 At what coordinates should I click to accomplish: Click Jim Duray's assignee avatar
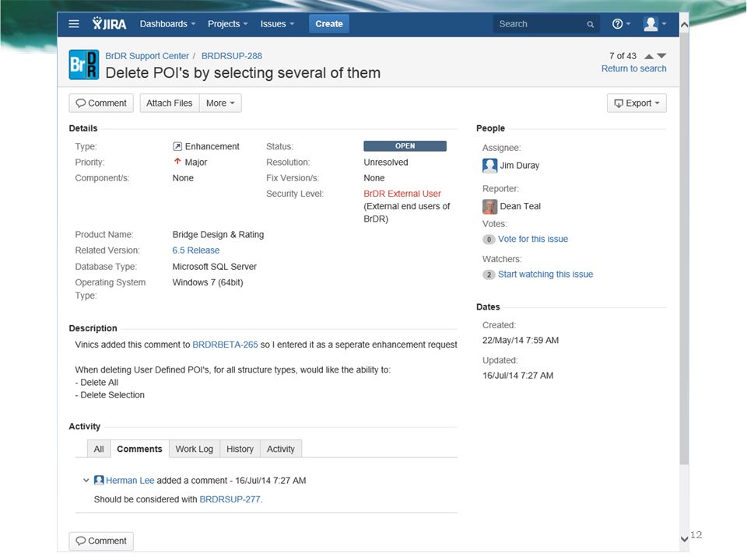point(489,166)
